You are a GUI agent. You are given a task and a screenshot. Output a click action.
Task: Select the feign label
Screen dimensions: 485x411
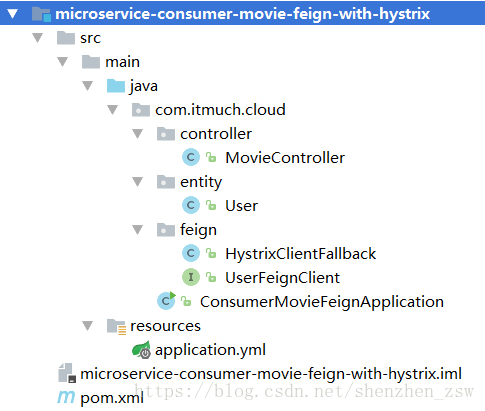(198, 230)
